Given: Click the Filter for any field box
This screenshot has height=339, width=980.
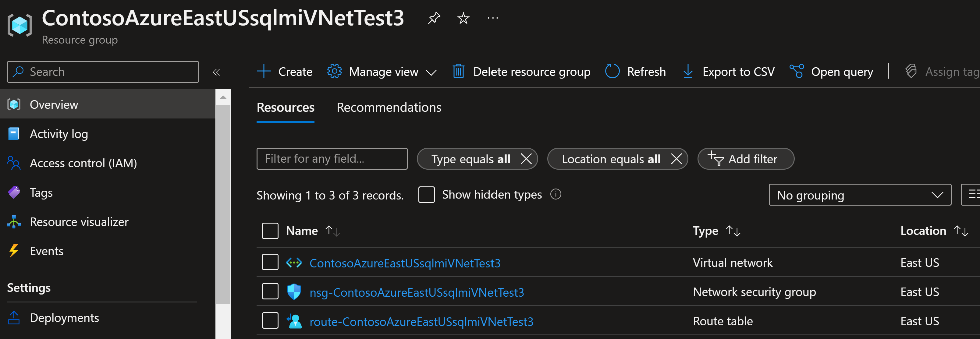Looking at the screenshot, I should pyautogui.click(x=332, y=159).
